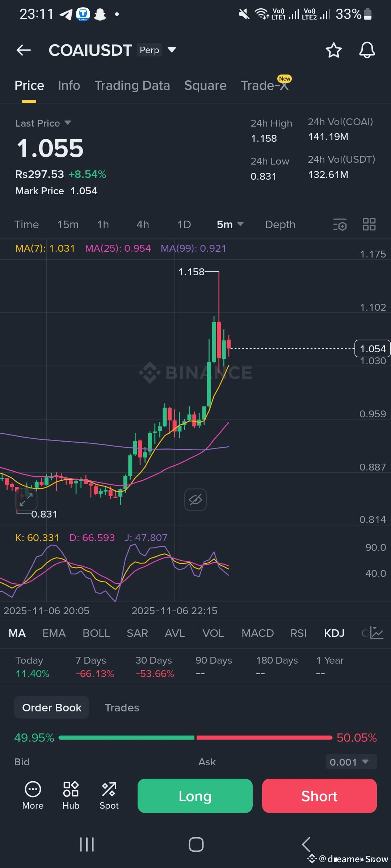
Task: Toggle the VOL sub-indicator
Action: click(x=213, y=633)
